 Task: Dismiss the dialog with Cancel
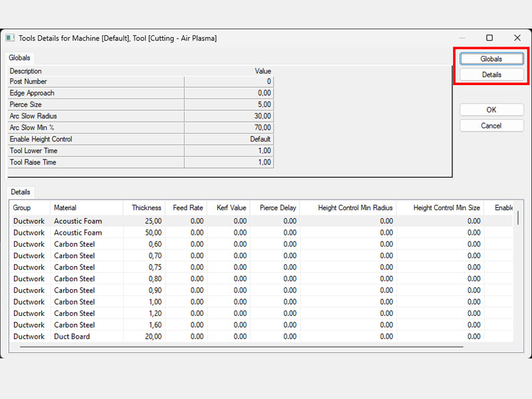(x=491, y=126)
